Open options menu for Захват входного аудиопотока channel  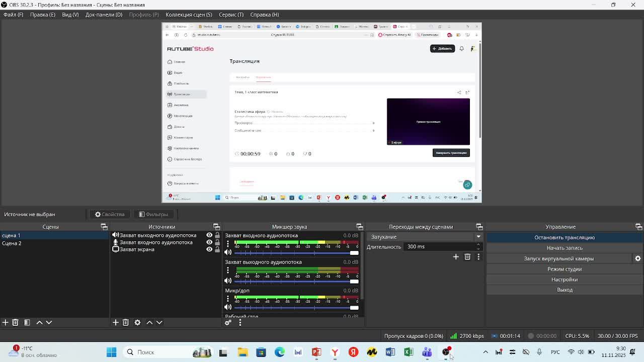coord(228,243)
